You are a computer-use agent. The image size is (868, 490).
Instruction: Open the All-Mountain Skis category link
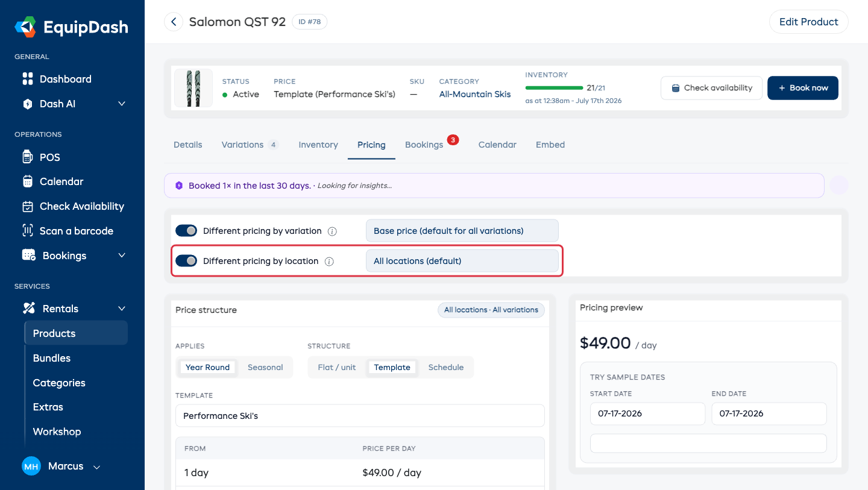[x=475, y=94]
